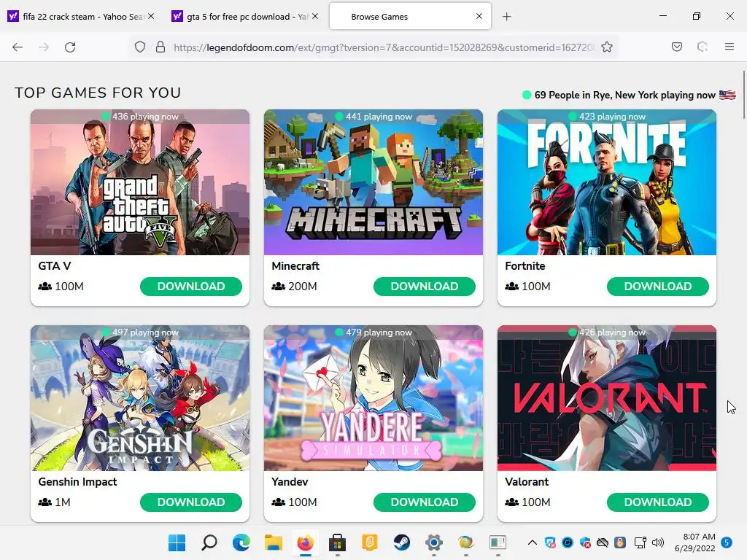Open the volume speaker control

[x=658, y=542]
